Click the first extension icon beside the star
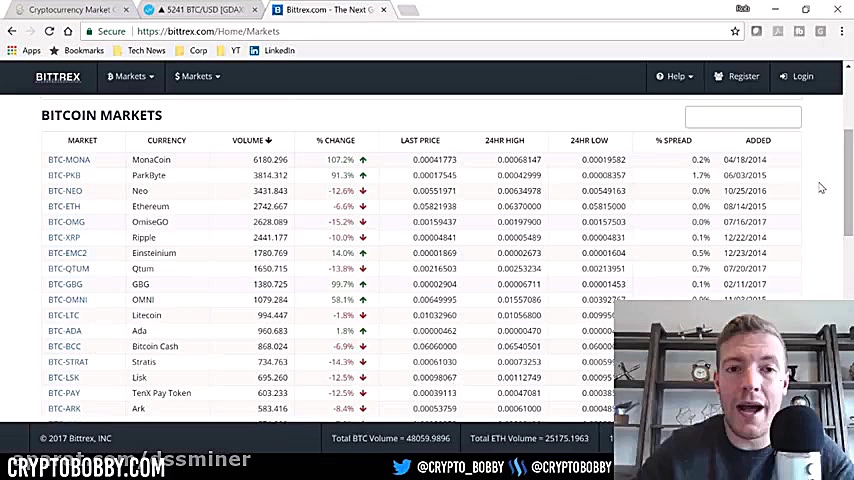This screenshot has width=854, height=480. (x=757, y=32)
